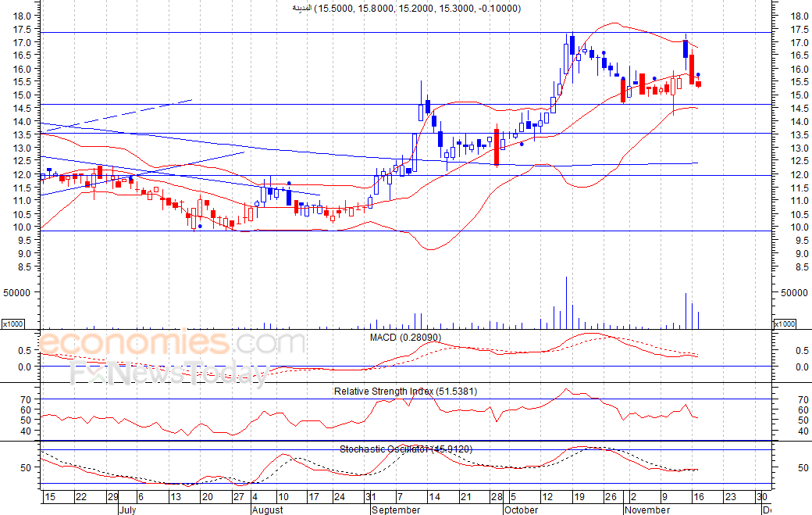Select the date 23 on the time axis
812x515 pixels.
[x=729, y=497]
